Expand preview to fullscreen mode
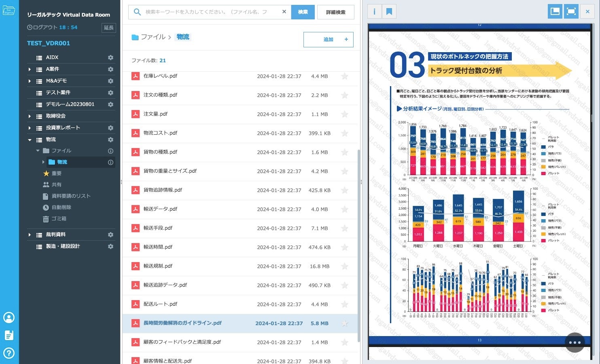This screenshot has height=364, width=600. [571, 11]
